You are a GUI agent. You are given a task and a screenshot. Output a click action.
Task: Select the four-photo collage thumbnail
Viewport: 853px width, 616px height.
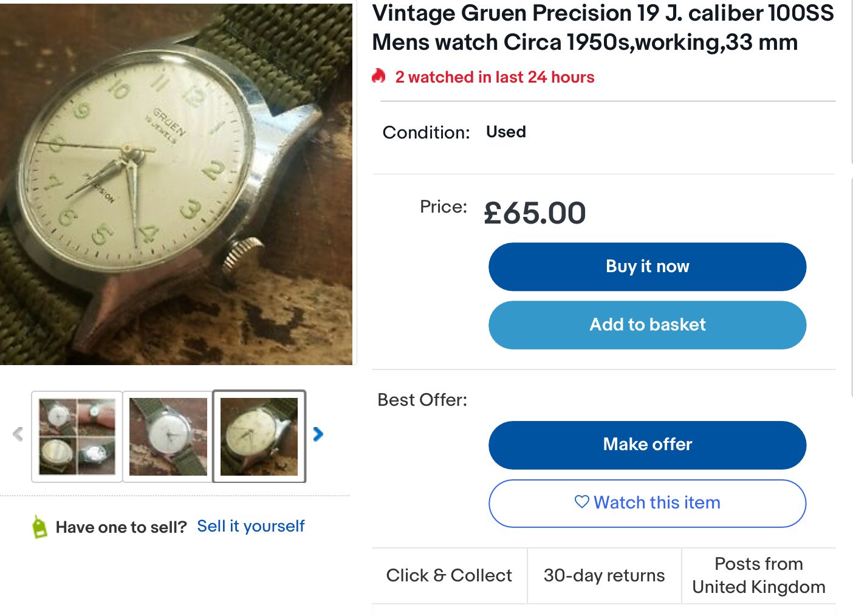(x=77, y=436)
